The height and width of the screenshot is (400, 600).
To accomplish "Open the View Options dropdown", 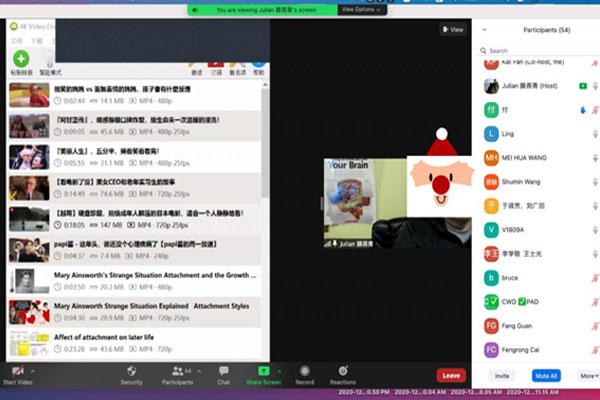I will 362,10.
